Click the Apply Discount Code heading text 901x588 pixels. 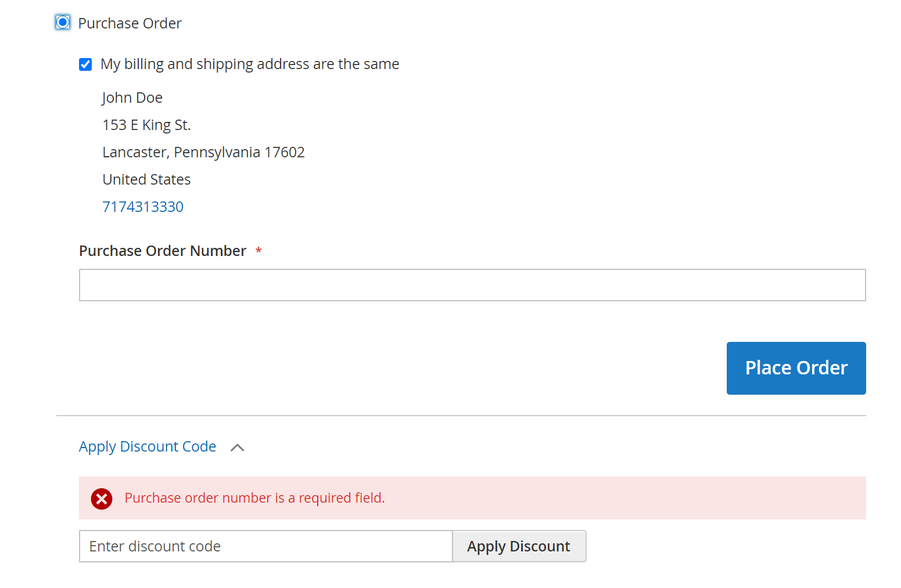148,446
